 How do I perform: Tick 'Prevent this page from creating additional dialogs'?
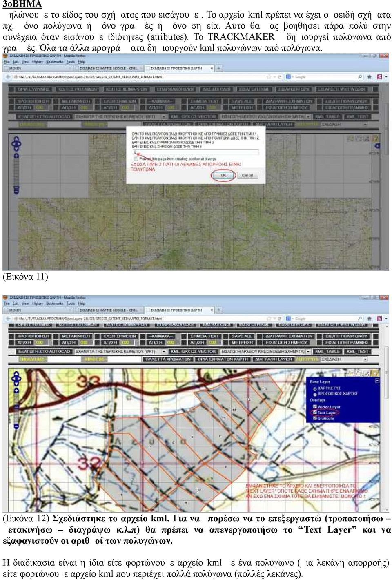(136, 158)
